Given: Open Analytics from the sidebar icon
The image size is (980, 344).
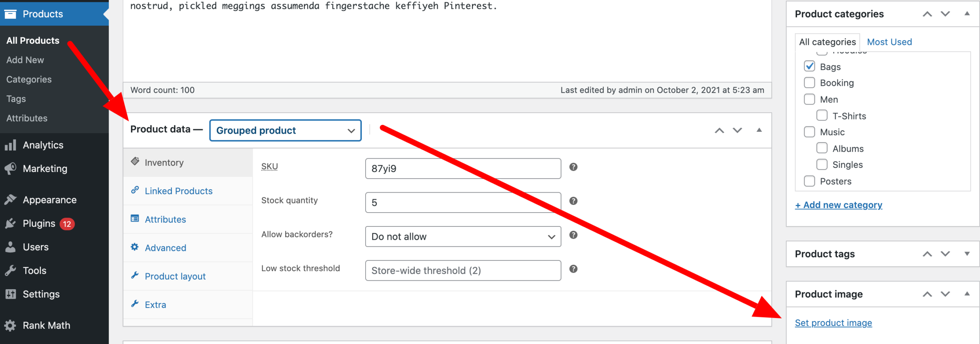Looking at the screenshot, I should 10,145.
